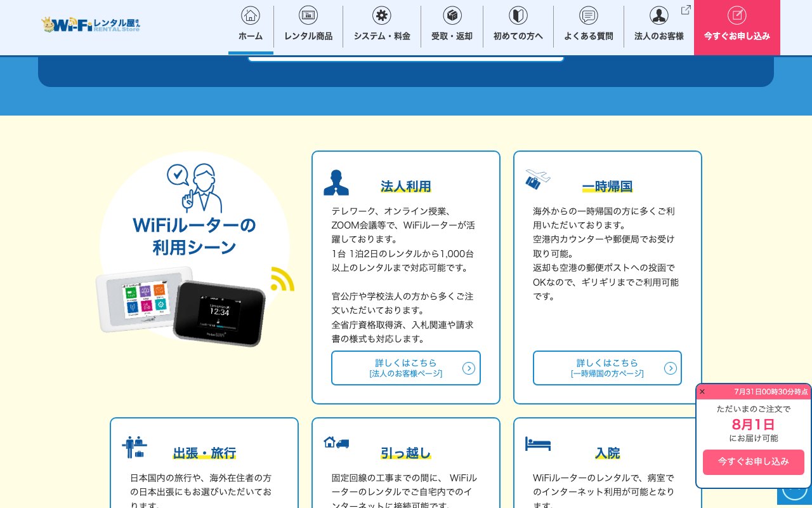Select the 初めての方へ menu item
Viewport: 812px width, 508px height.
click(x=518, y=28)
